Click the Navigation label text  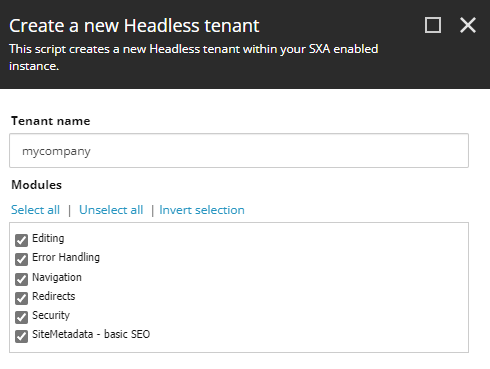click(57, 277)
